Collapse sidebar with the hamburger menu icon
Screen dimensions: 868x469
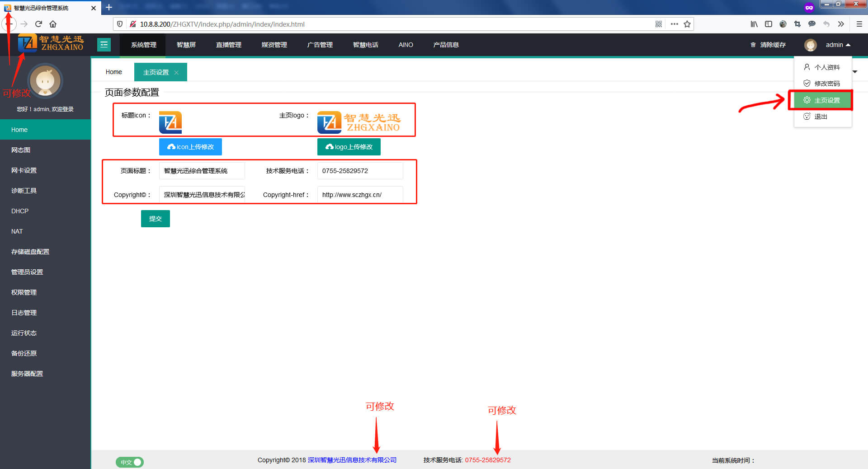click(104, 45)
